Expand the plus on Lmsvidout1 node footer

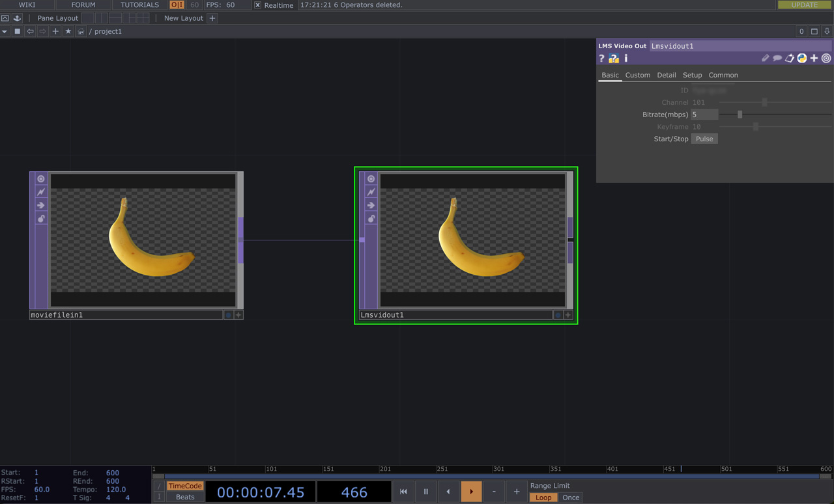click(568, 315)
